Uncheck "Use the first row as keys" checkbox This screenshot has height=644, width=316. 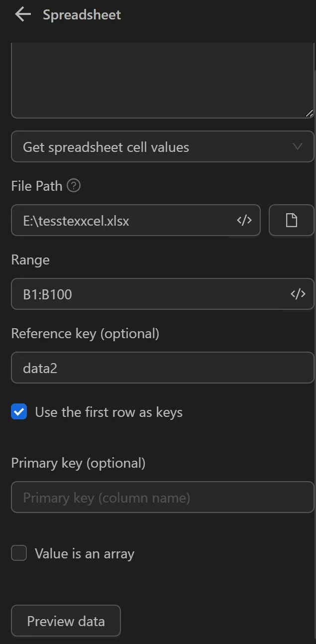coord(19,412)
